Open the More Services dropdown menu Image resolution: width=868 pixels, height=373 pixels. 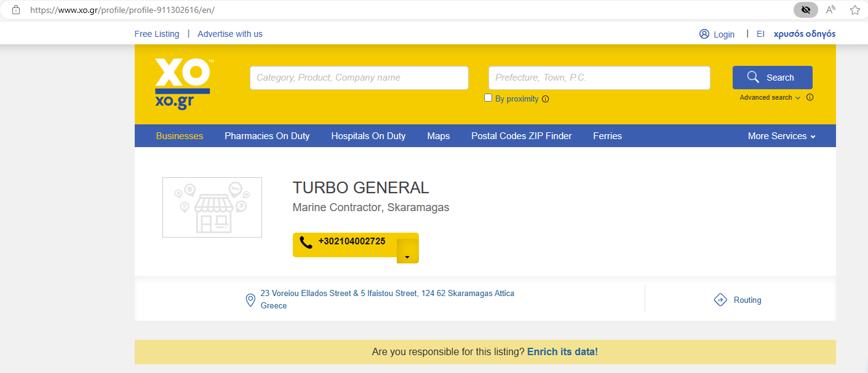click(781, 136)
